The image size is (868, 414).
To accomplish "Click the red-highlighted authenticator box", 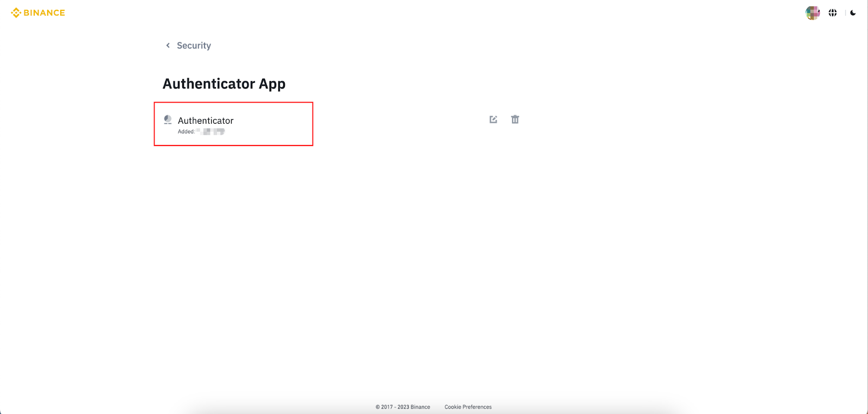I will (233, 124).
